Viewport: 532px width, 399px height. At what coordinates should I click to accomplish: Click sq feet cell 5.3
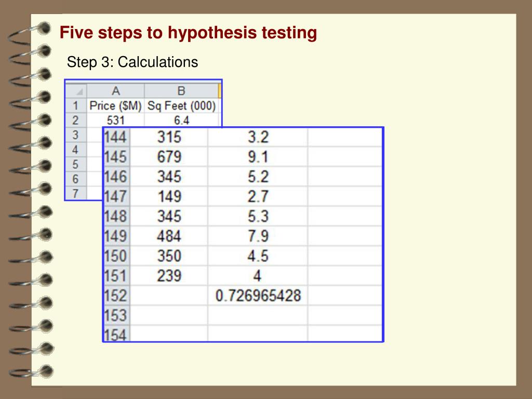(258, 216)
